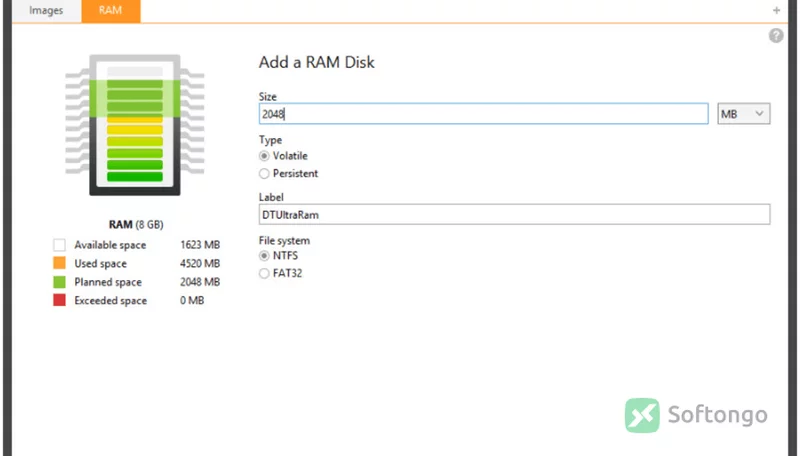Click the '4520 MB' used value

pos(200,263)
